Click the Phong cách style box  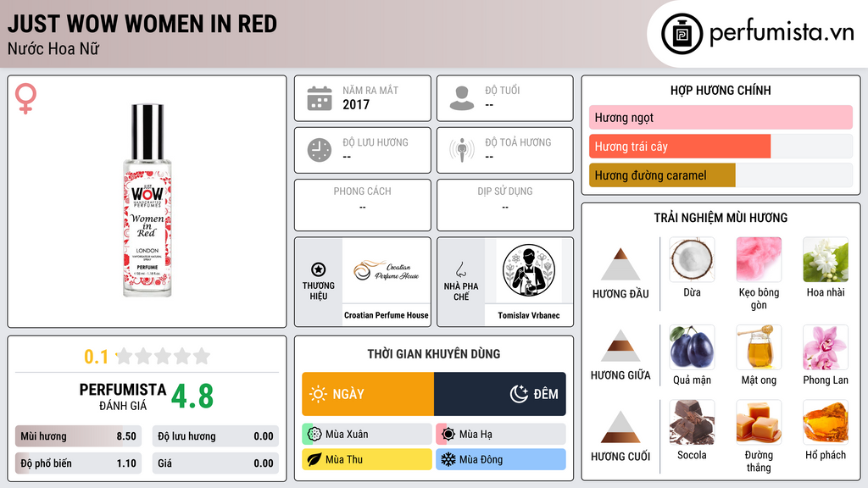pos(363,205)
